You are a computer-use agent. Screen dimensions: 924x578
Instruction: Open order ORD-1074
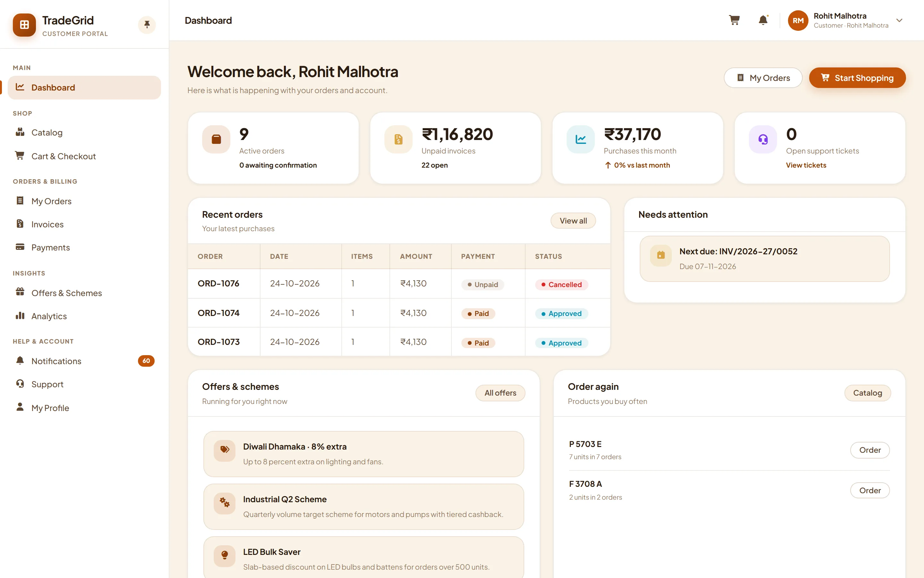(x=218, y=313)
